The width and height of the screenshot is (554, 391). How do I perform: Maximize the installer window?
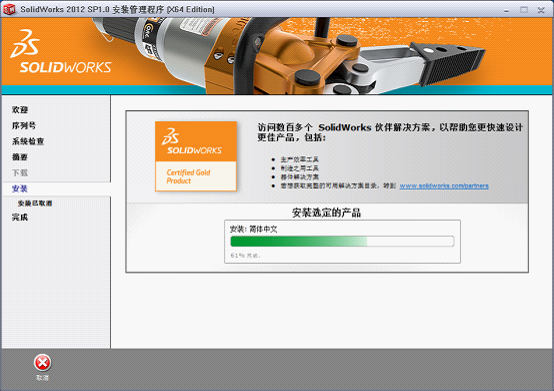coord(524,10)
